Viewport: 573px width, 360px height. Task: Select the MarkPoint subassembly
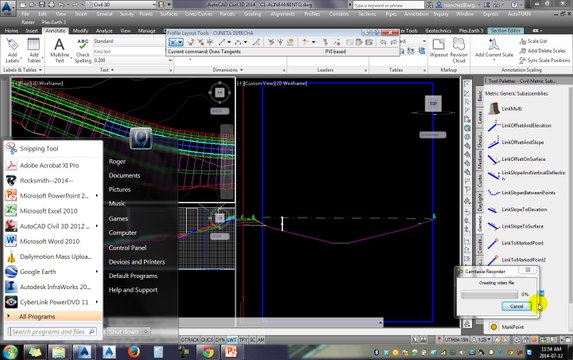[506, 327]
